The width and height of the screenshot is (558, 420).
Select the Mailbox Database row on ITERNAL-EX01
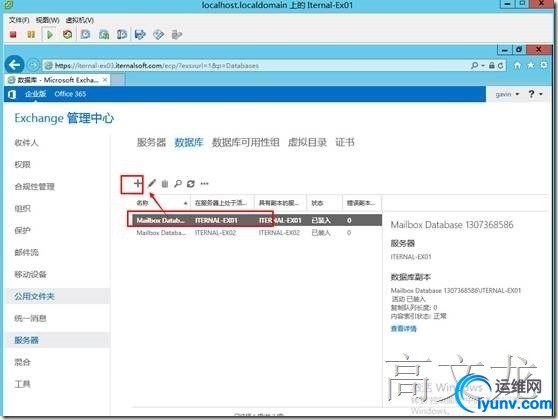(256, 220)
